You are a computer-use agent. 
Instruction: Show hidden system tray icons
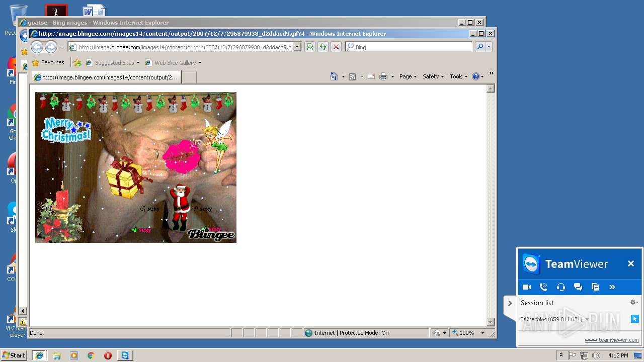[561, 355]
